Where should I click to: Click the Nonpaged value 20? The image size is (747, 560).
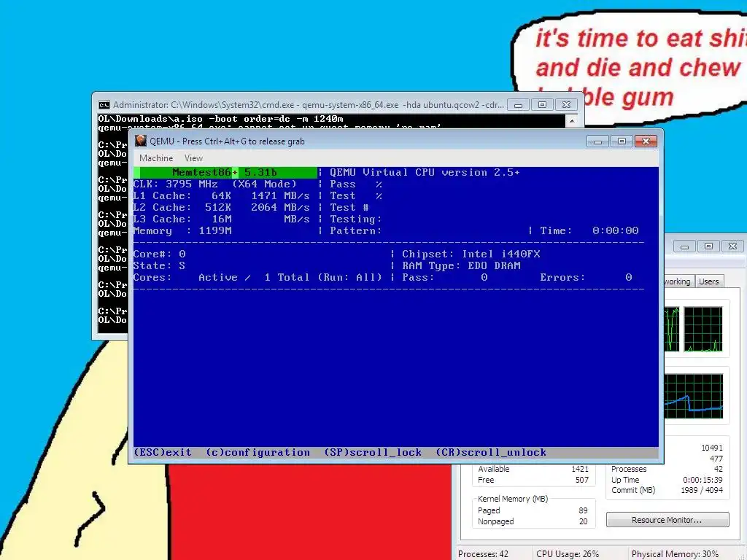point(583,521)
